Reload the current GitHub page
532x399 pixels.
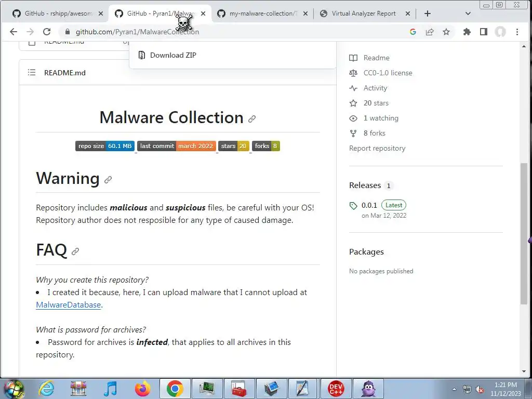[47, 32]
